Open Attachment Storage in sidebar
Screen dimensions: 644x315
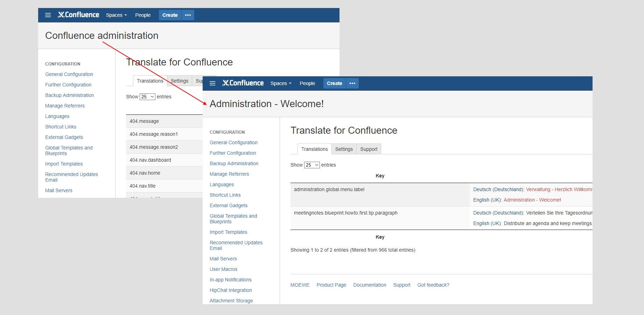[x=231, y=301]
